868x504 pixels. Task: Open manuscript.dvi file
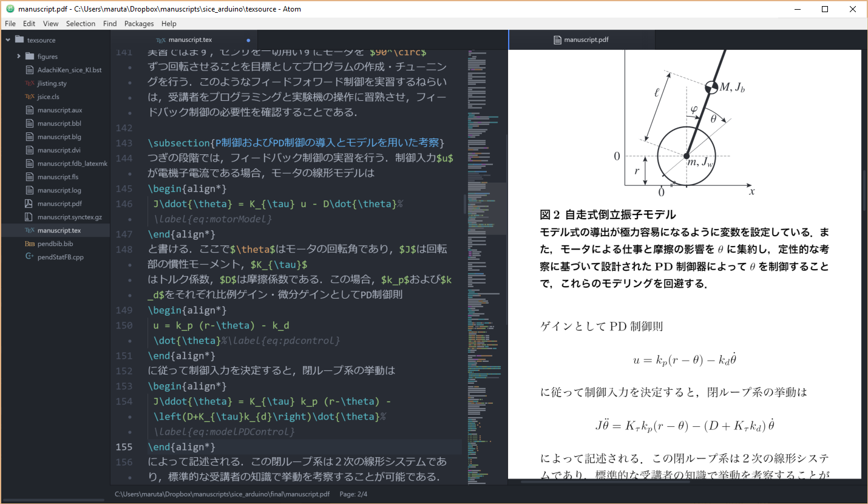pos(59,150)
